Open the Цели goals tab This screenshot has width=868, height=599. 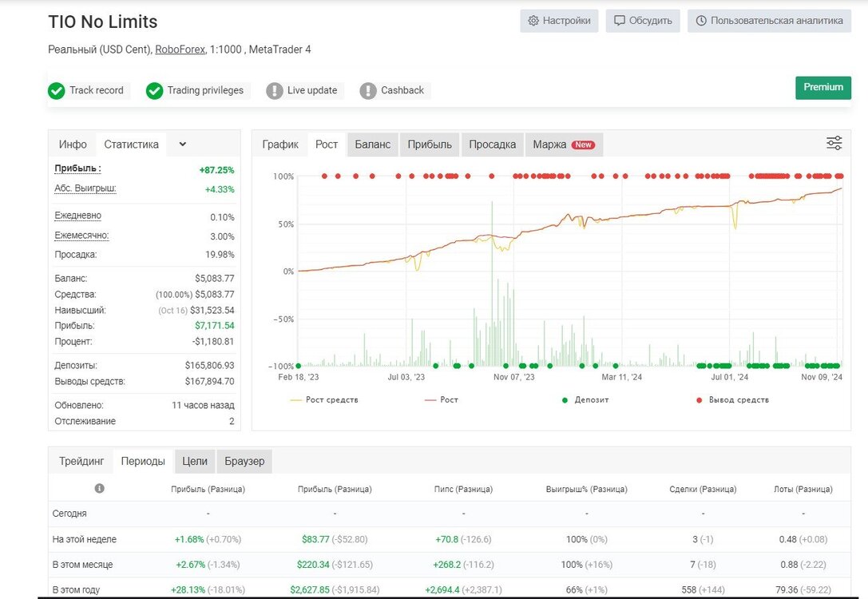[x=195, y=461]
